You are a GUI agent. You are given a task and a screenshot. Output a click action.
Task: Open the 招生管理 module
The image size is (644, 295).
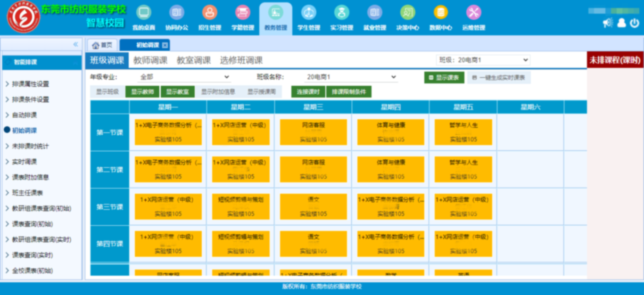pos(209,18)
